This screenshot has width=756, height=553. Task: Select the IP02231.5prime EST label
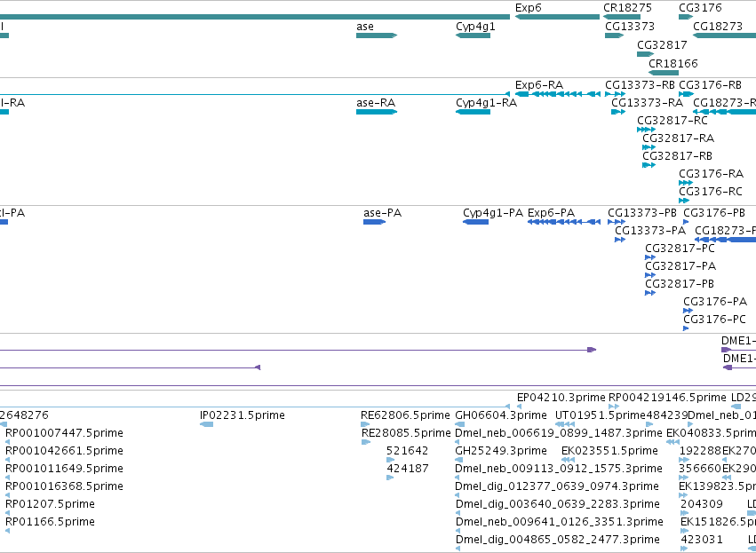pyautogui.click(x=242, y=415)
